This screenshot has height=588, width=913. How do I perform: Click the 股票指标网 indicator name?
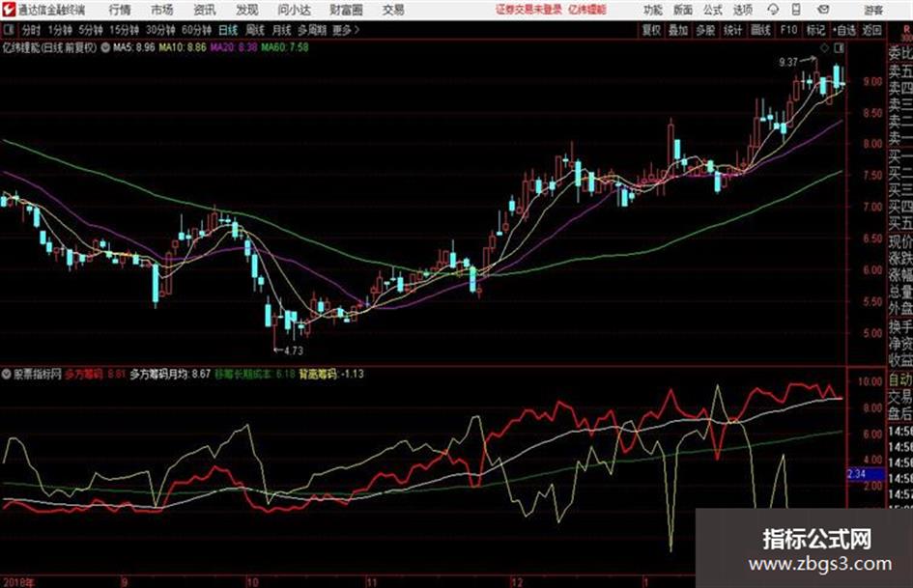tap(38, 374)
